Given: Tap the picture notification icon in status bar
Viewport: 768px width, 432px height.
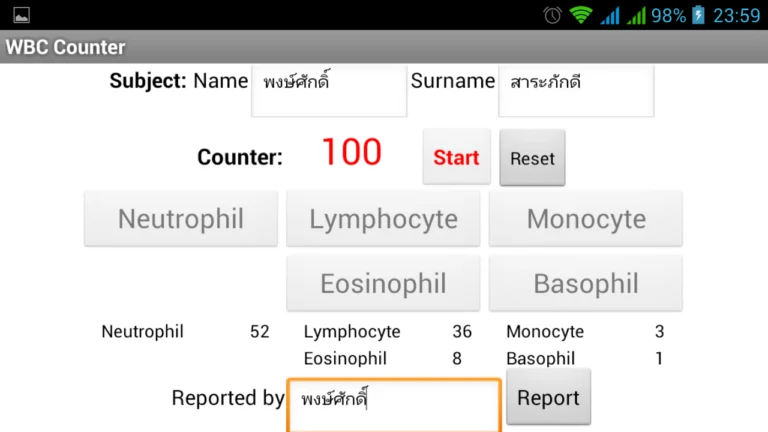Looking at the screenshot, I should click(x=21, y=15).
